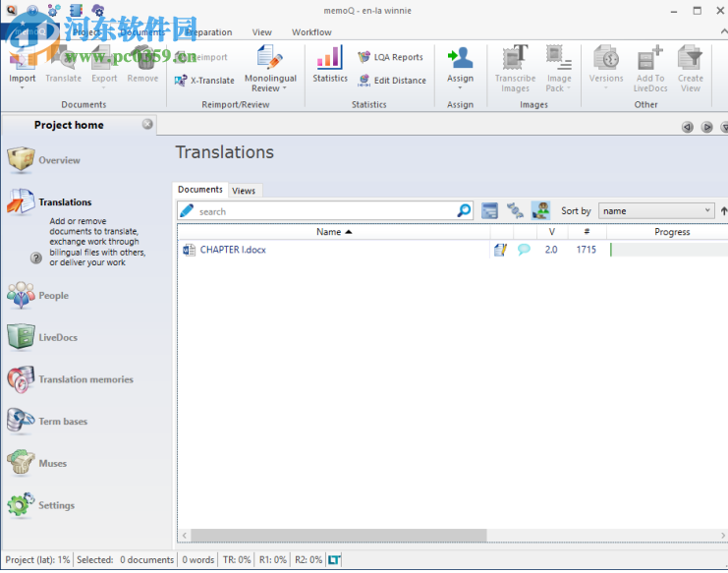Click the 1715 segment count cell
The width and height of the screenshot is (728, 573).
coord(586,250)
